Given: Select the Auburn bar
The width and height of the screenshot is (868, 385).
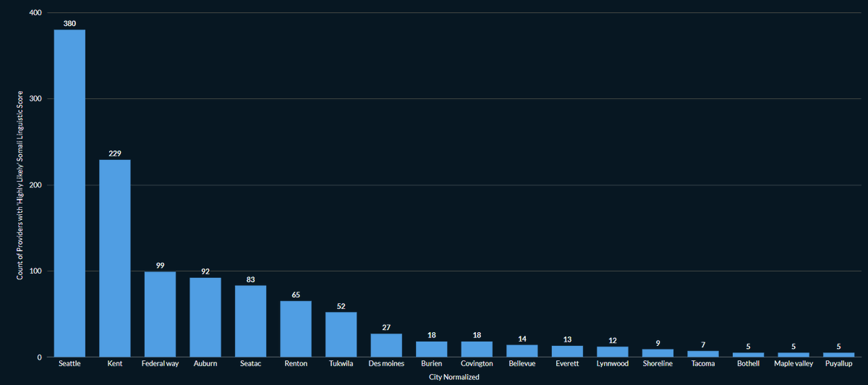Looking at the screenshot, I should click(205, 318).
